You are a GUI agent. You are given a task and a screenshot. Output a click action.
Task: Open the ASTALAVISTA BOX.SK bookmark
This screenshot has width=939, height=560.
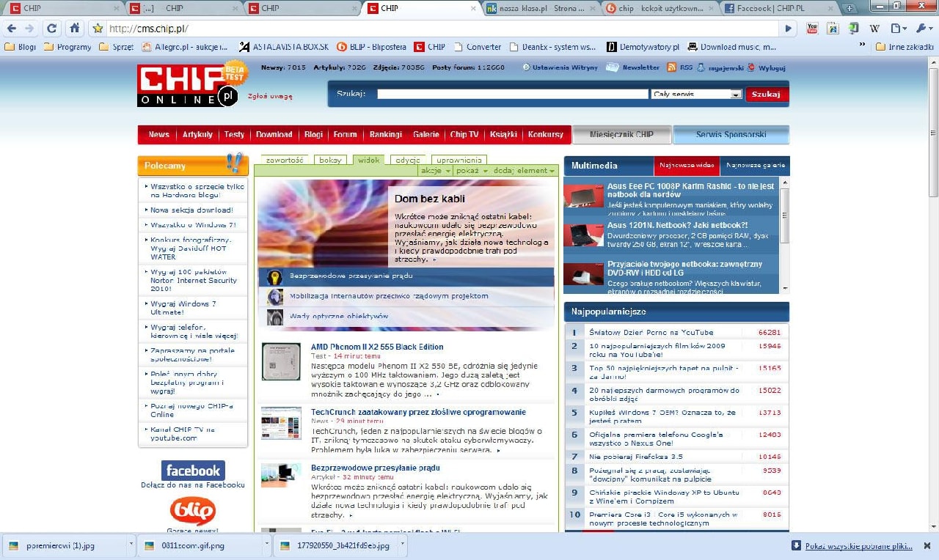[x=283, y=47]
